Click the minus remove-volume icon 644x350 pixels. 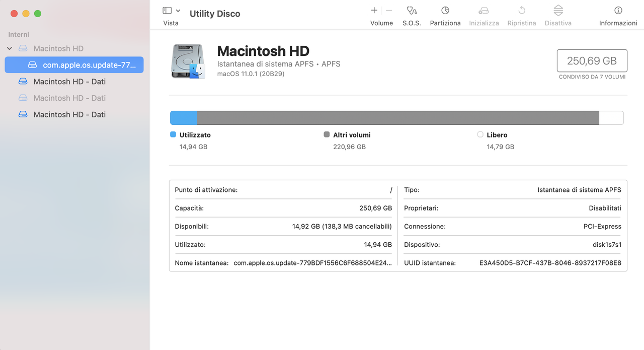click(389, 10)
